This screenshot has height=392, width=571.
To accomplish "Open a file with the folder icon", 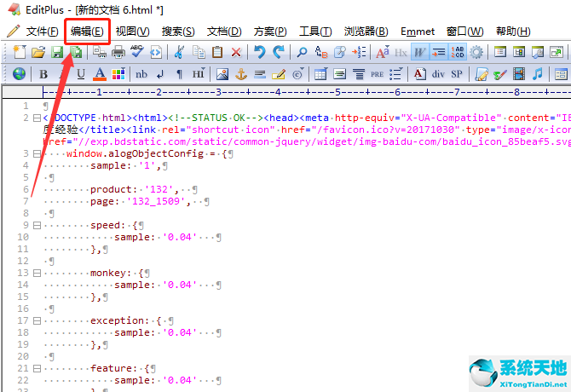I will [37, 53].
